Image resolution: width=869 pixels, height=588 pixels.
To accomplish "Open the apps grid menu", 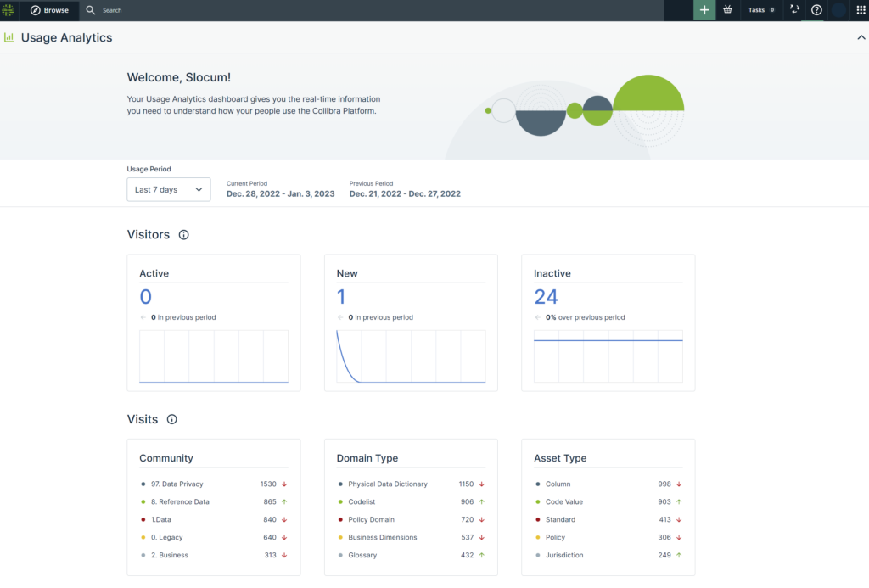I will click(x=860, y=10).
